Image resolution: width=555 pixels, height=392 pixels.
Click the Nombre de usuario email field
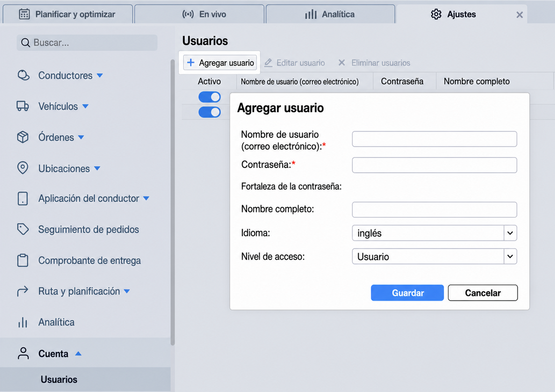(434, 139)
